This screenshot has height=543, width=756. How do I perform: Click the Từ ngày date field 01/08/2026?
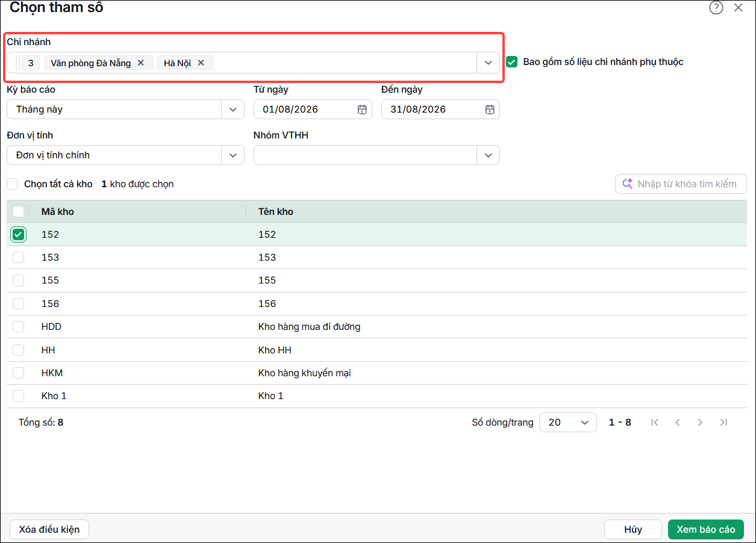313,110
